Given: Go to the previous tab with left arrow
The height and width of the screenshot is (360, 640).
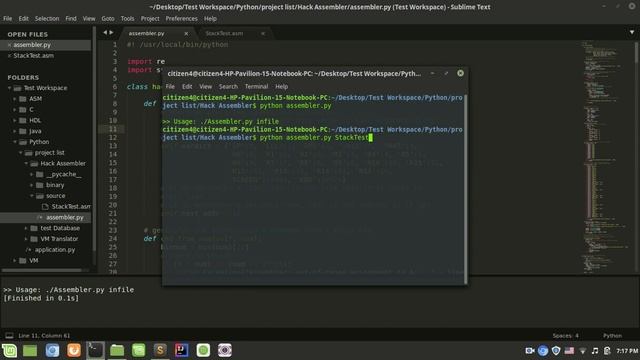Looking at the screenshot, I should pyautogui.click(x=105, y=33).
